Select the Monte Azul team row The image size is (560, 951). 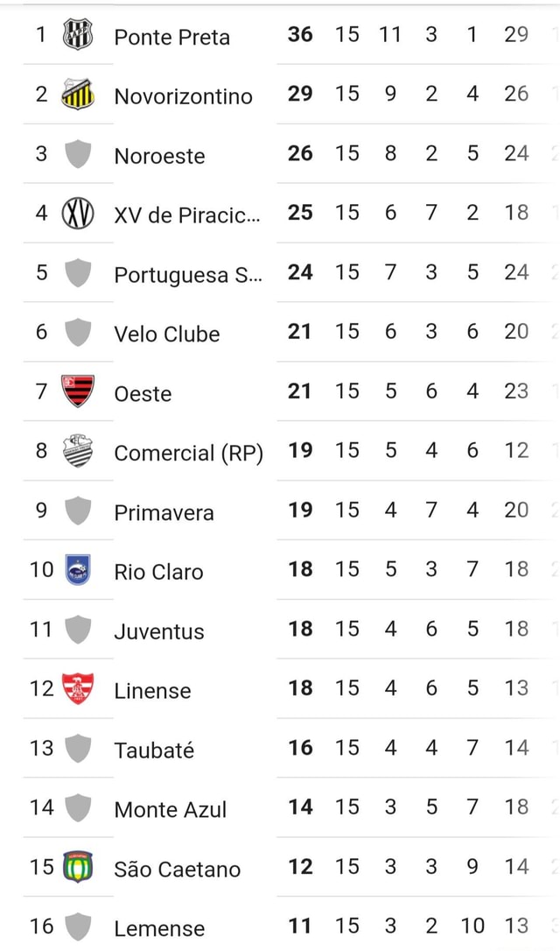[171, 809]
